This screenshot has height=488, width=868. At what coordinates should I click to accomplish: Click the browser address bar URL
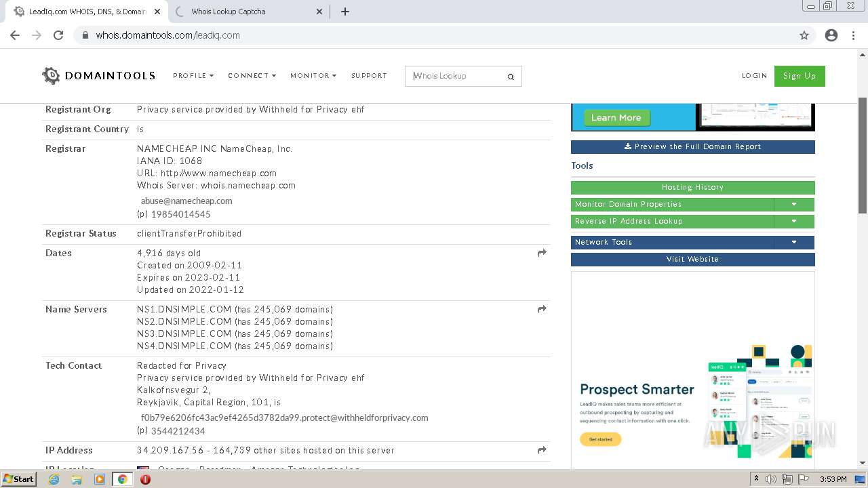tap(167, 35)
